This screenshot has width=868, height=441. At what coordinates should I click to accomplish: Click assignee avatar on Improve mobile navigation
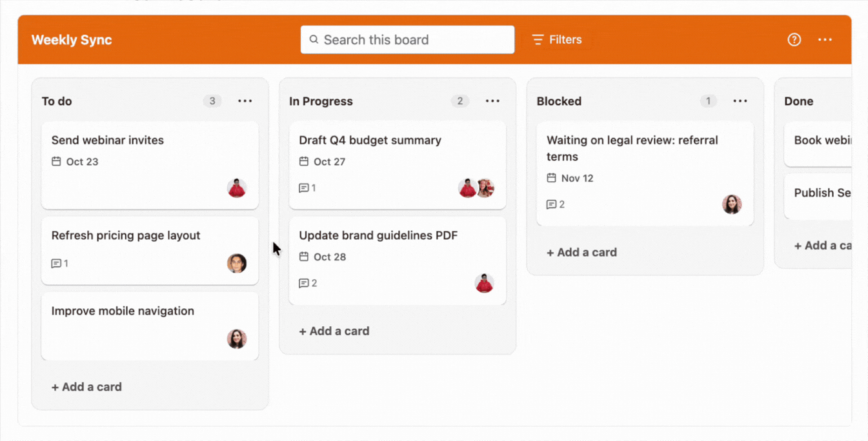(x=237, y=338)
